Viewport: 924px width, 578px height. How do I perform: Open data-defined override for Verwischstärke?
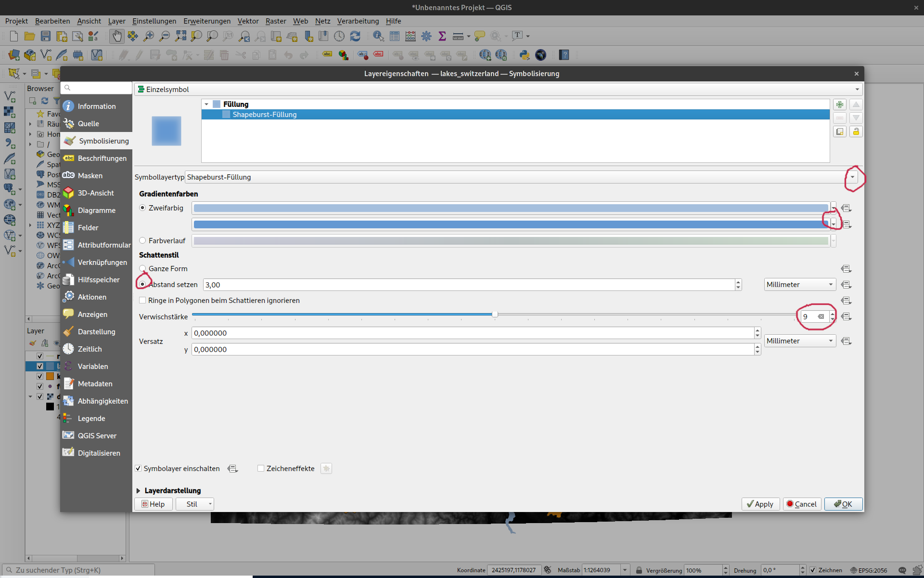coord(846,316)
